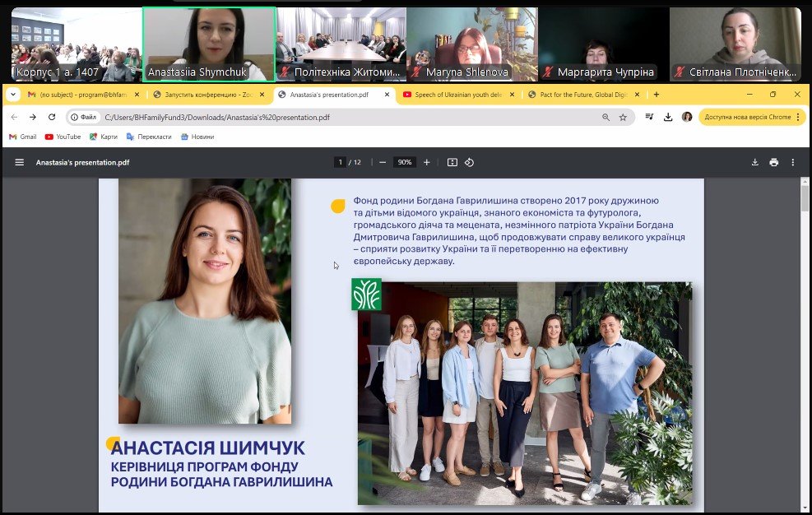Go forward in Chrome history
The width and height of the screenshot is (812, 515).
pyautogui.click(x=33, y=117)
